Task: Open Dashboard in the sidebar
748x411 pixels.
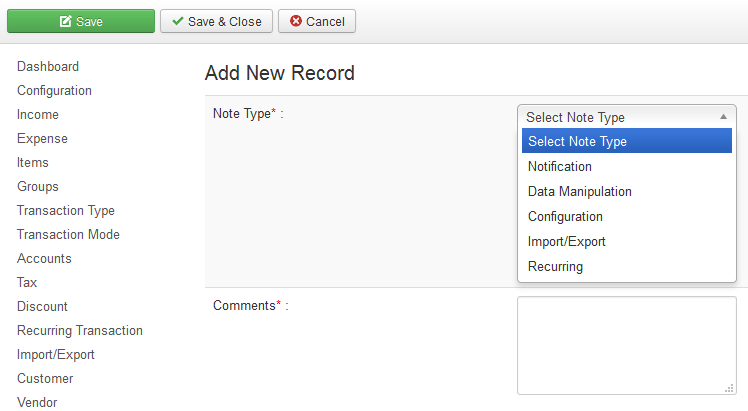Action: [48, 66]
